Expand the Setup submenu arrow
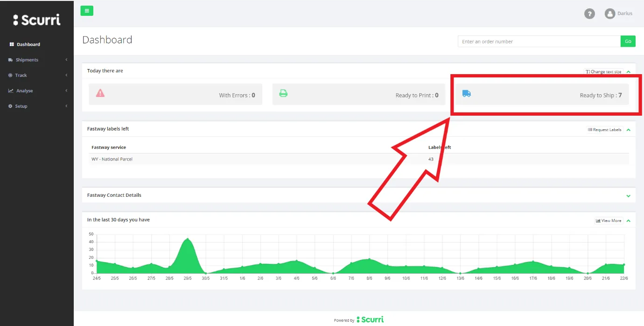 point(67,106)
